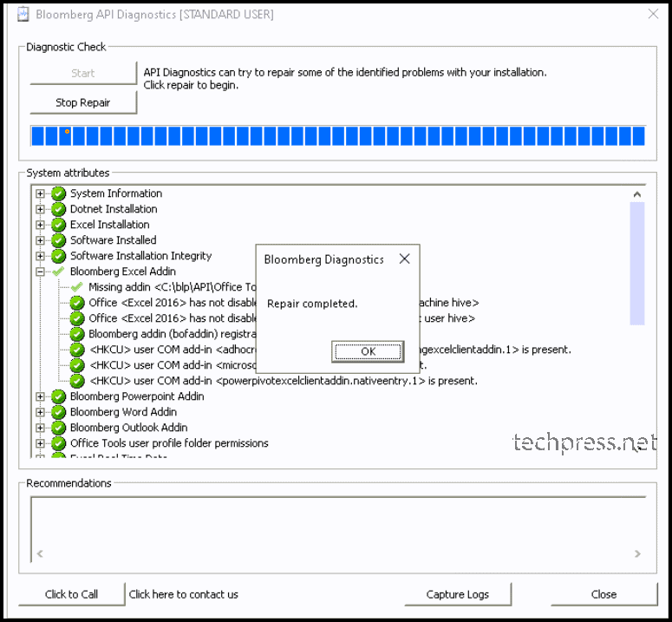This screenshot has width=672, height=622.
Task: Select the powerpivotexcelclientaddin.nativeentry.1 COM add-in entry
Action: point(284,381)
